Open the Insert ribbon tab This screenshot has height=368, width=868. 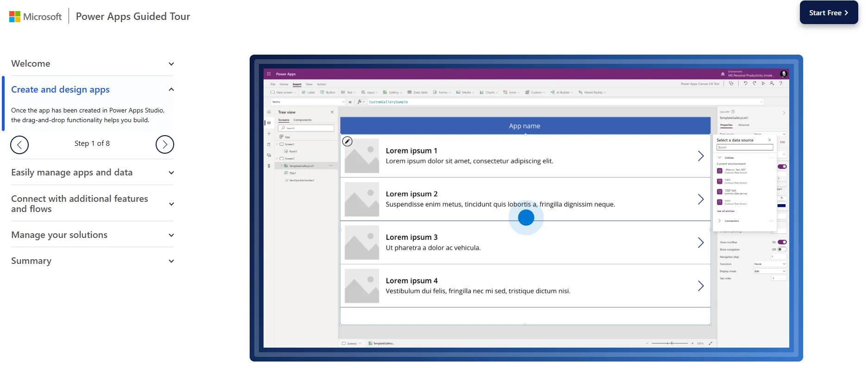[297, 84]
